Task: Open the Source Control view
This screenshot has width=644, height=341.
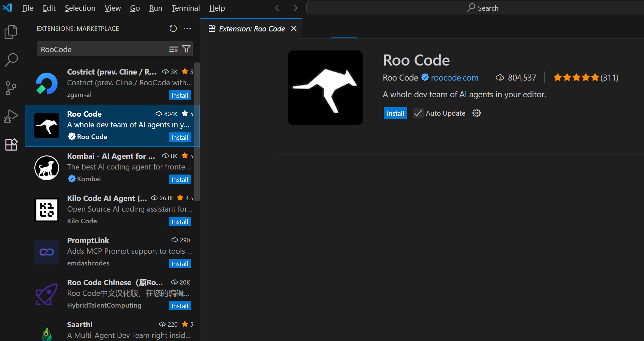Action: click(11, 88)
